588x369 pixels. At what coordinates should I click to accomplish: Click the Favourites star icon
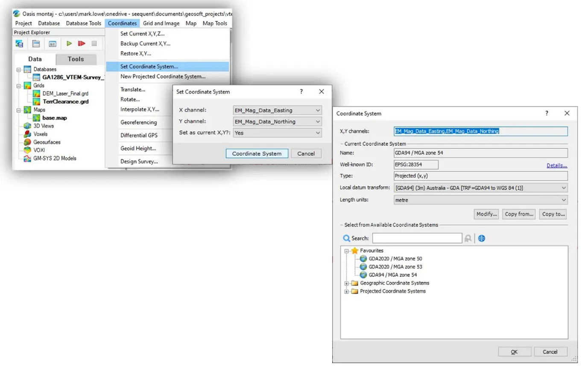pos(354,251)
